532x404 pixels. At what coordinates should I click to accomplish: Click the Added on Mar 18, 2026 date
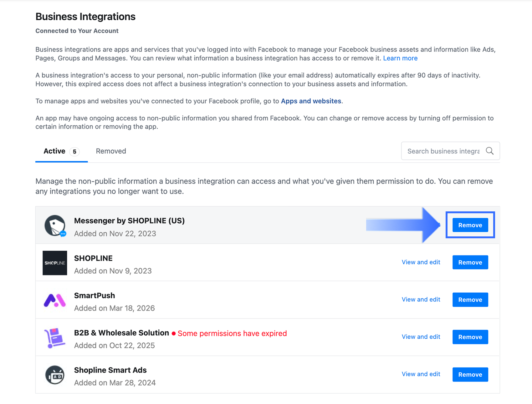(114, 308)
